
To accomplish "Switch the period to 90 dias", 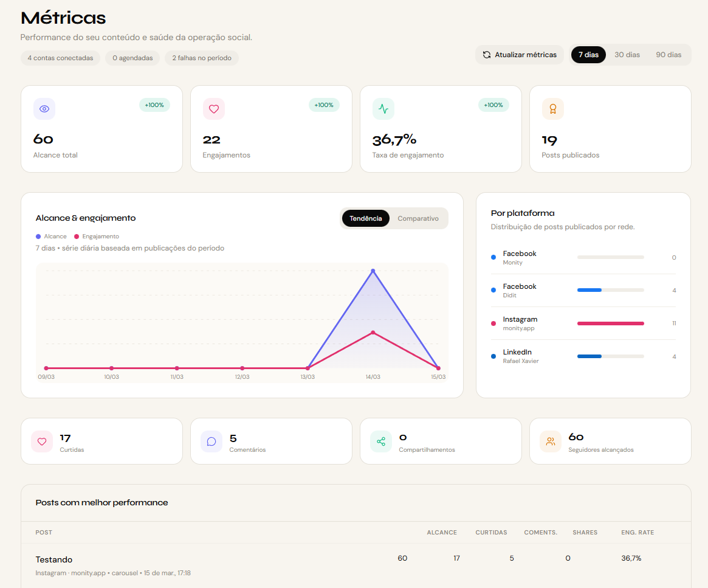I will pos(668,55).
